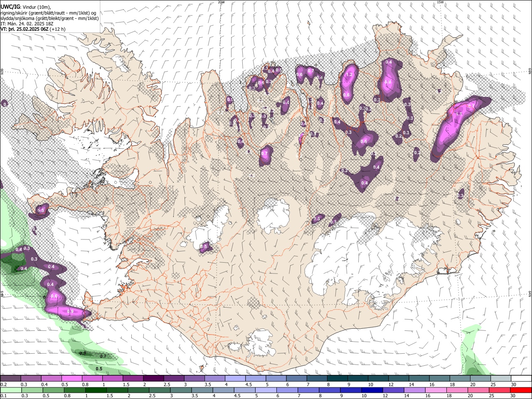This screenshot has width=532, height=399.
Task: Click the '16' label under the snow legend row
Action: pyautogui.click(x=432, y=384)
